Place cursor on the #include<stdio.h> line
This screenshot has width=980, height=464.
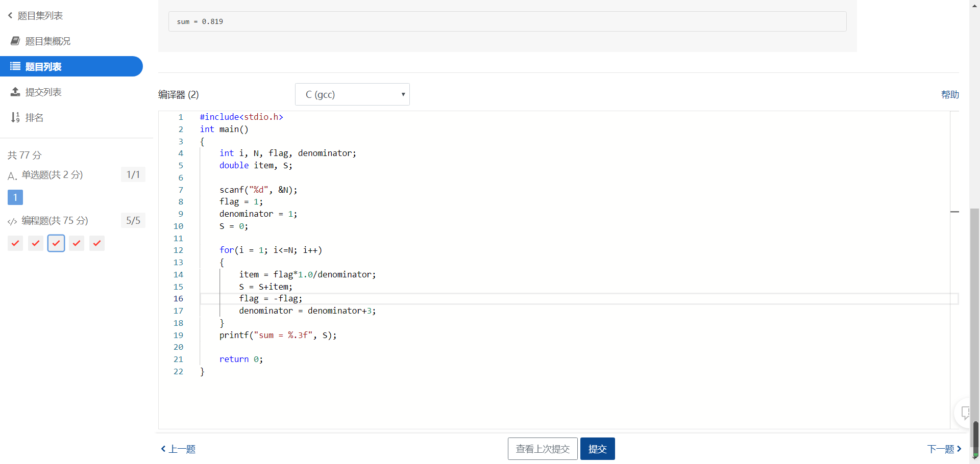[241, 117]
